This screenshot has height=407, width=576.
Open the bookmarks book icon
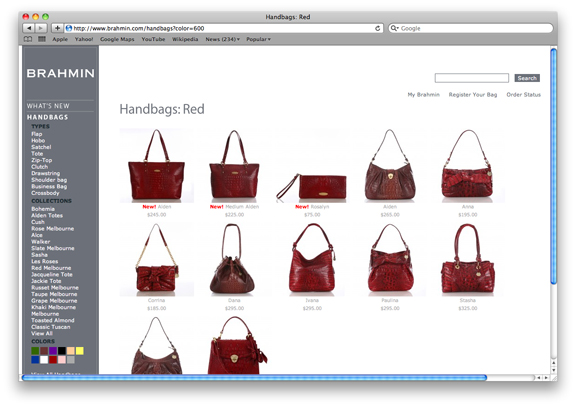tap(28, 39)
